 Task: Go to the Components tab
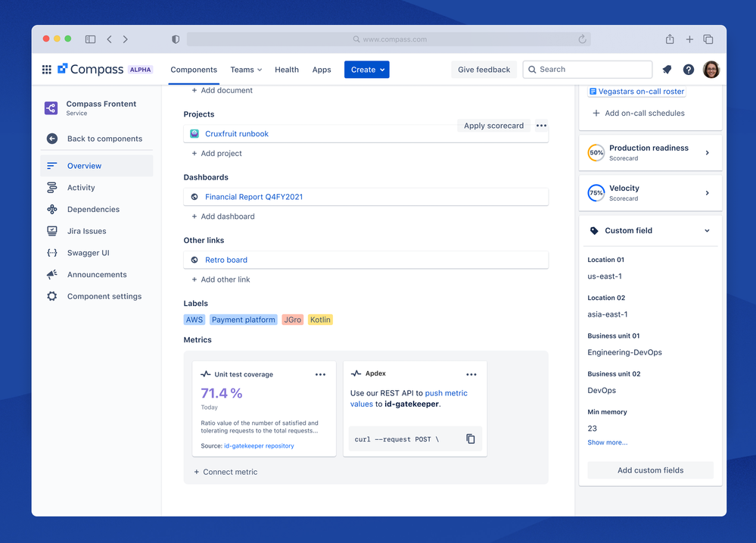pyautogui.click(x=194, y=70)
